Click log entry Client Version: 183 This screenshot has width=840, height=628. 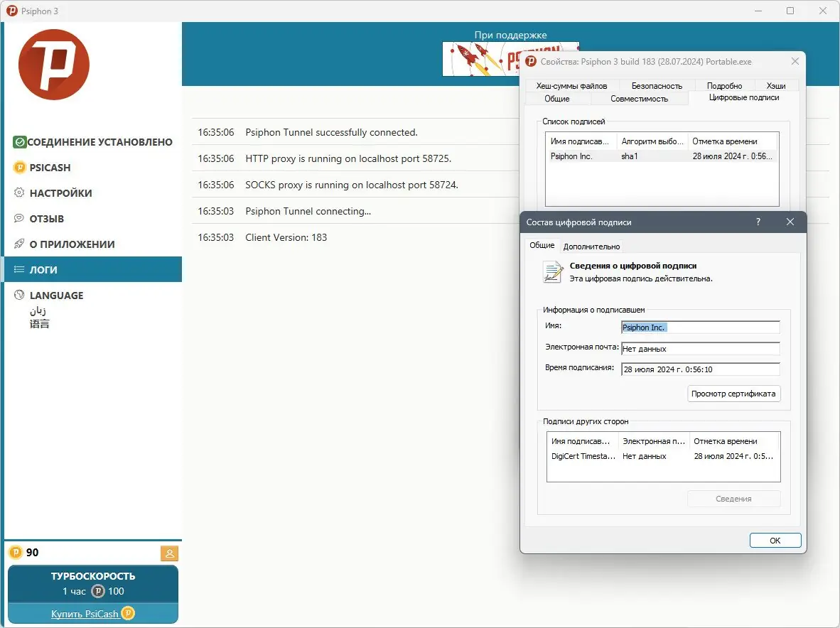286,237
